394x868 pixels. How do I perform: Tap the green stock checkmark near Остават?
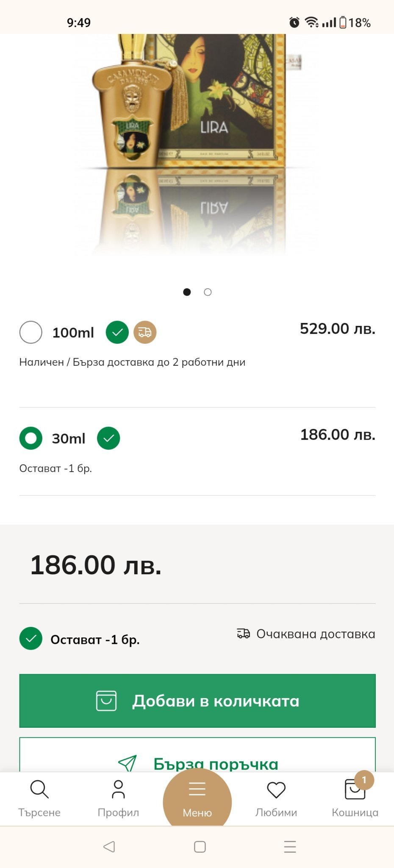[x=31, y=639]
